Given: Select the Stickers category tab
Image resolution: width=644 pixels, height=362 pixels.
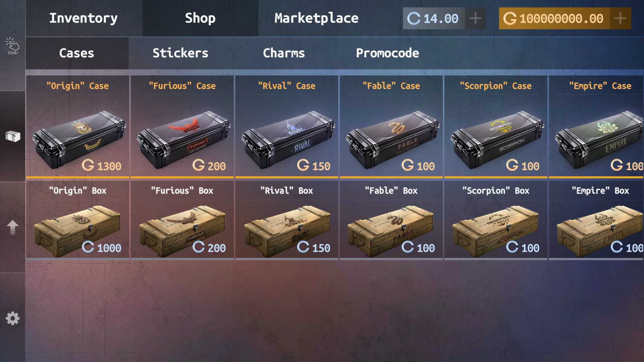Looking at the screenshot, I should tap(180, 53).
